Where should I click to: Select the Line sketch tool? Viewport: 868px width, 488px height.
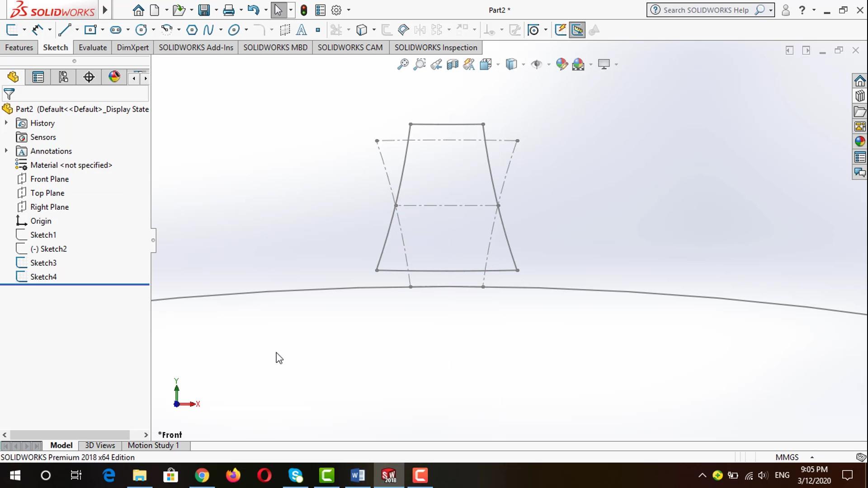pos(64,30)
